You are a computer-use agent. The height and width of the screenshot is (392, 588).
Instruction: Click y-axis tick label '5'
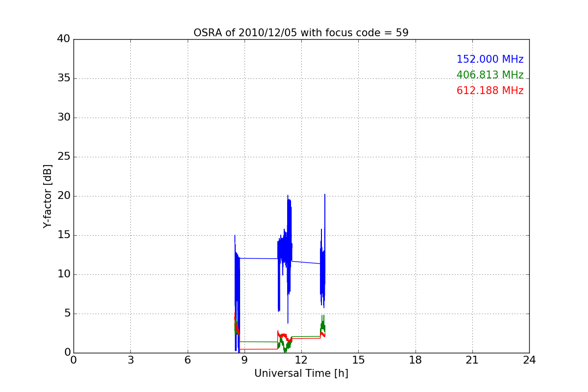tap(67, 314)
